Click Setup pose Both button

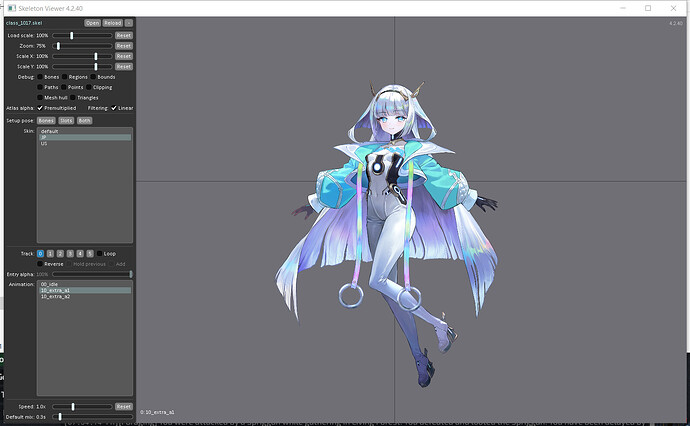(x=84, y=121)
